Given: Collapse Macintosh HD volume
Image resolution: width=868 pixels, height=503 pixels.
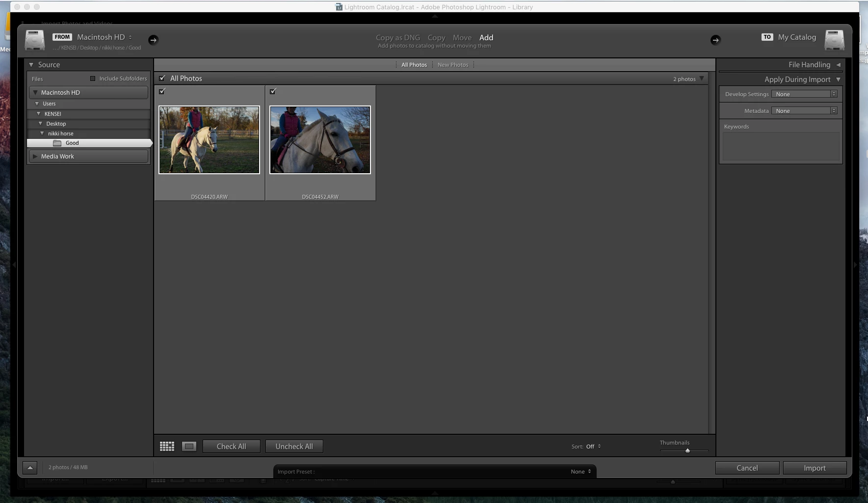Looking at the screenshot, I should (35, 92).
